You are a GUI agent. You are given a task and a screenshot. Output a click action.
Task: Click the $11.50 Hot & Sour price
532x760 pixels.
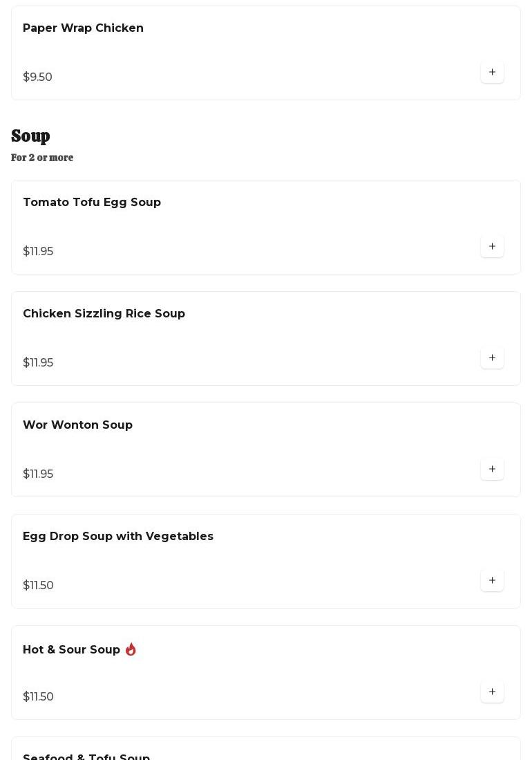[38, 697]
